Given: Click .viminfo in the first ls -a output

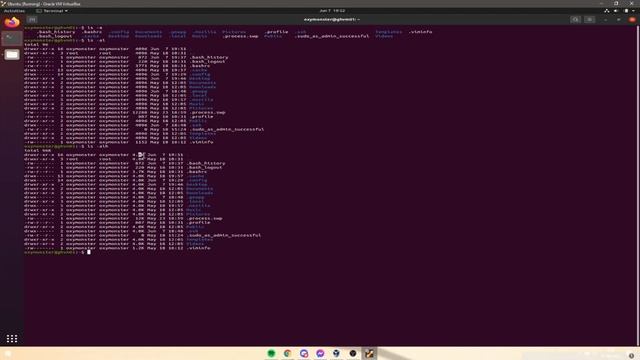Looking at the screenshot, I should (x=420, y=32).
